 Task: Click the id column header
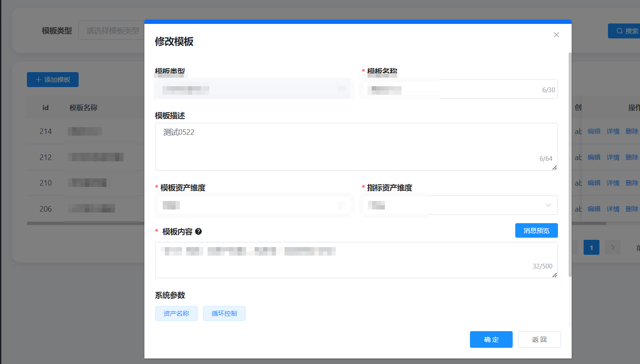pos(45,108)
